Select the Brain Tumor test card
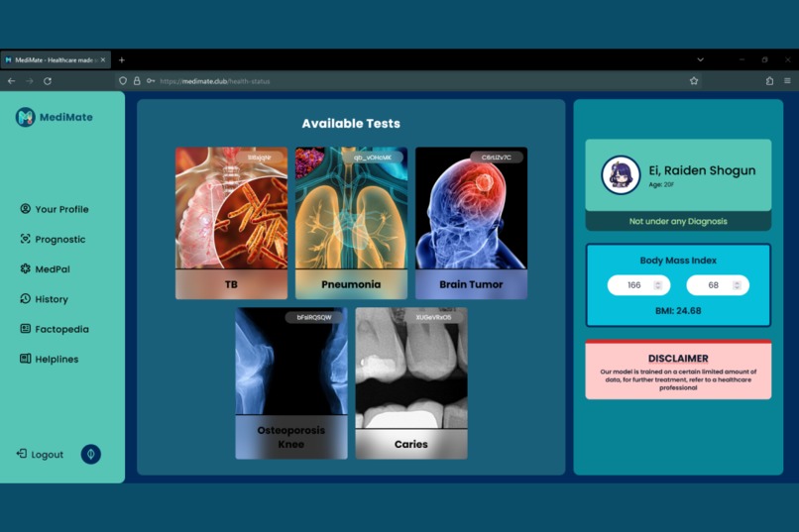Viewport: 799px width, 532px height. (x=471, y=223)
